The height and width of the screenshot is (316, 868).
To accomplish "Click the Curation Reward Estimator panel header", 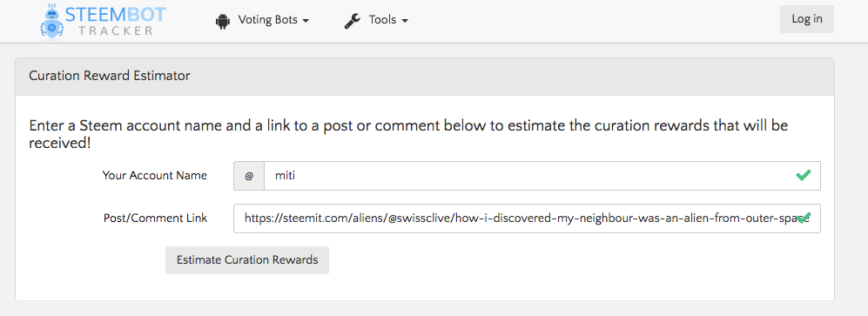I will click(x=425, y=77).
